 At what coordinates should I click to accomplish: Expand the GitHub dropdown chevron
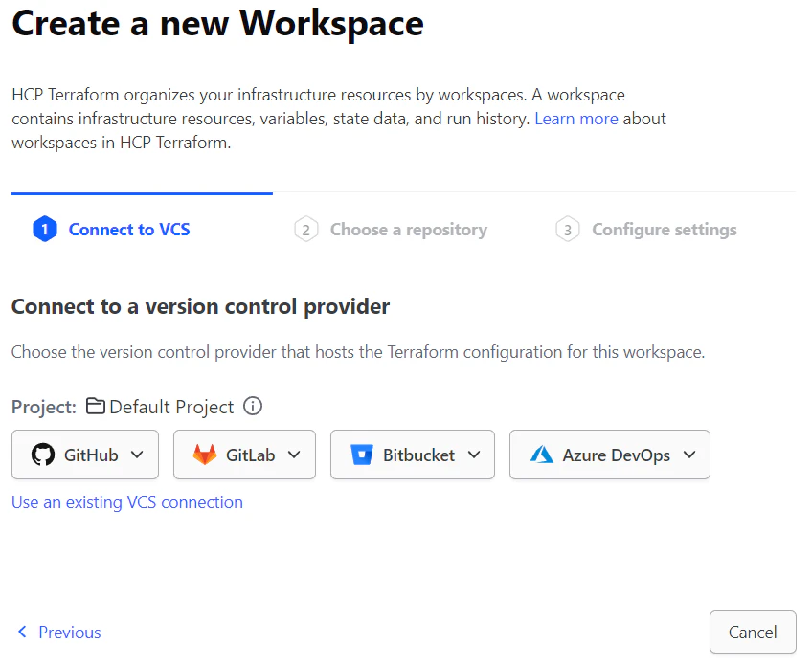tap(137, 455)
